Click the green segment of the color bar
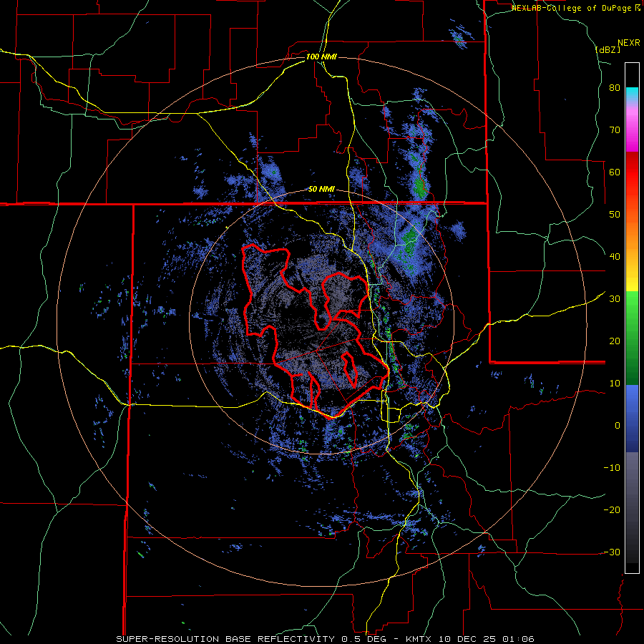Screen dimensions: 644x644 pyautogui.click(x=632, y=338)
